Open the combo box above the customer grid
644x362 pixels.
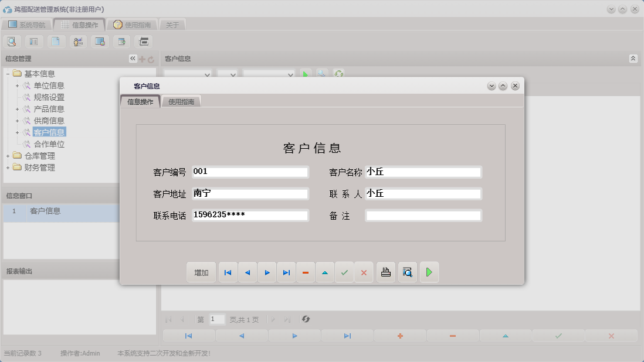click(188, 74)
